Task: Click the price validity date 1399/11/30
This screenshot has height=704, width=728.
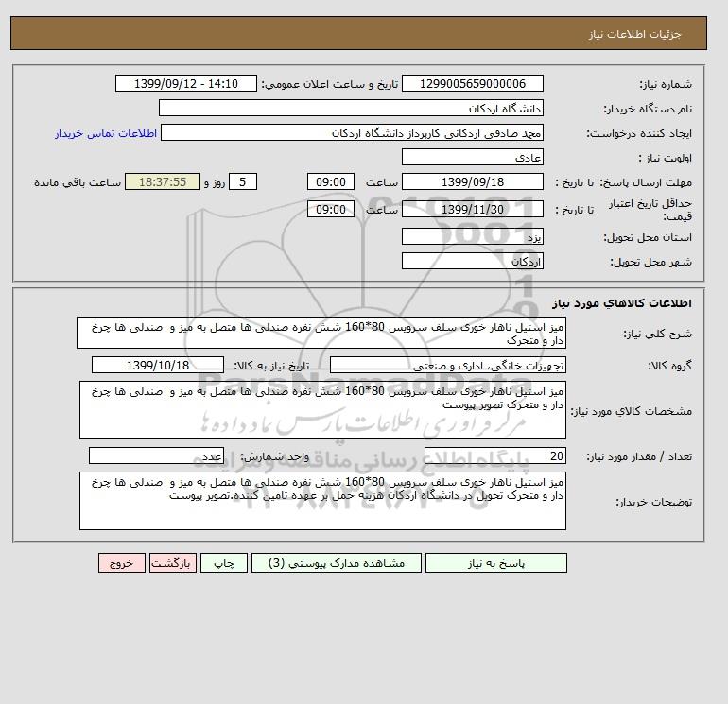Action: 472,209
